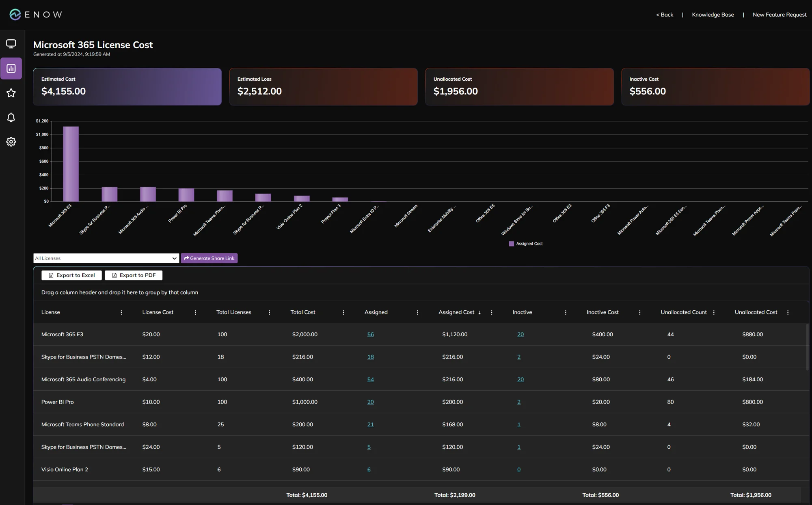Click the drag-column-header grouping area text
The image size is (812, 505).
pyautogui.click(x=120, y=292)
